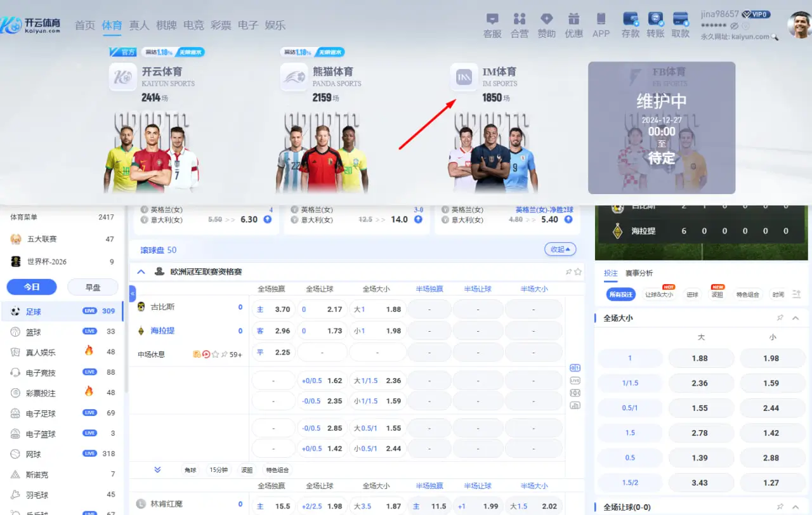Select 特色组合 filter chip

point(748,294)
